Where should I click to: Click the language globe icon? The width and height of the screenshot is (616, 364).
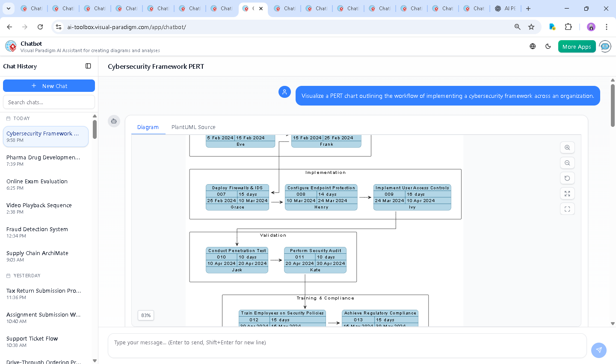(533, 46)
